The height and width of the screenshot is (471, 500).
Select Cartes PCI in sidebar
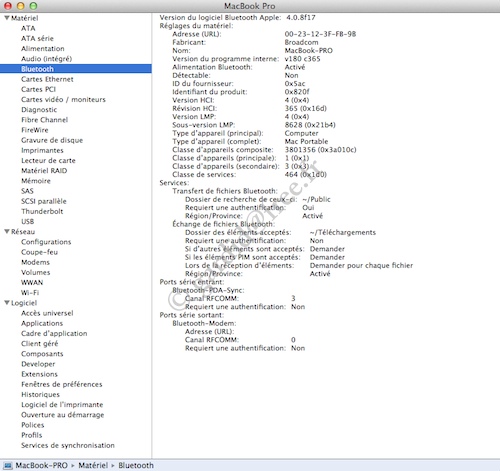click(38, 89)
